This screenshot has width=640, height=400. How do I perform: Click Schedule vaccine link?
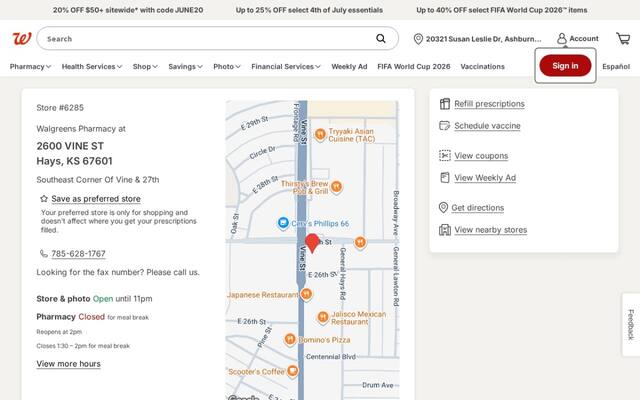tap(487, 126)
